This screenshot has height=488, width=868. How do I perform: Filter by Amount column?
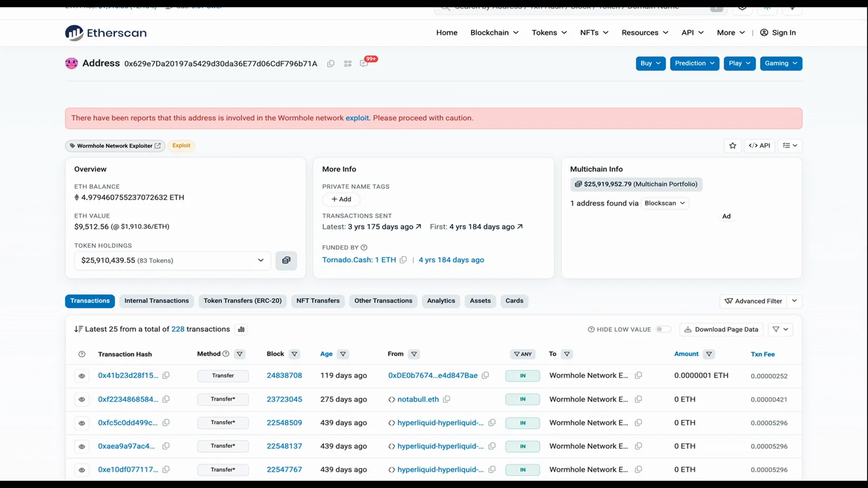click(709, 354)
